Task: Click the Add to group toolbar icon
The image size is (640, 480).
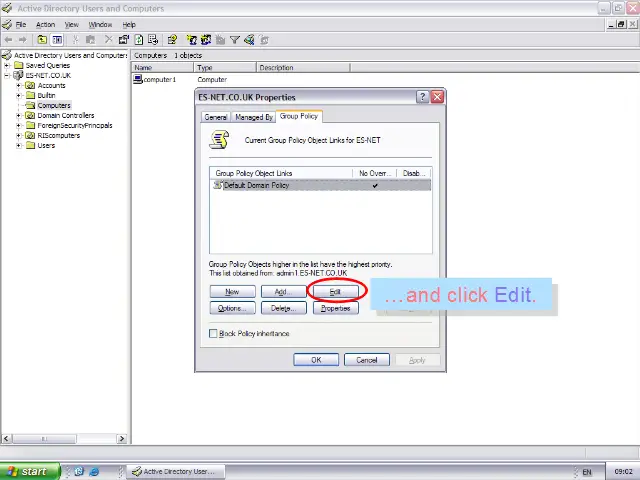Action: [264, 40]
